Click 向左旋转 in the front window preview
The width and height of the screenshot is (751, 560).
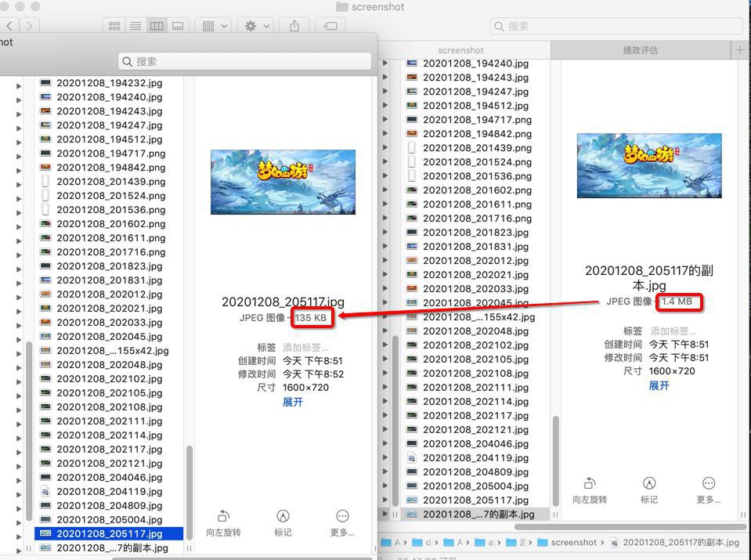click(x=223, y=522)
